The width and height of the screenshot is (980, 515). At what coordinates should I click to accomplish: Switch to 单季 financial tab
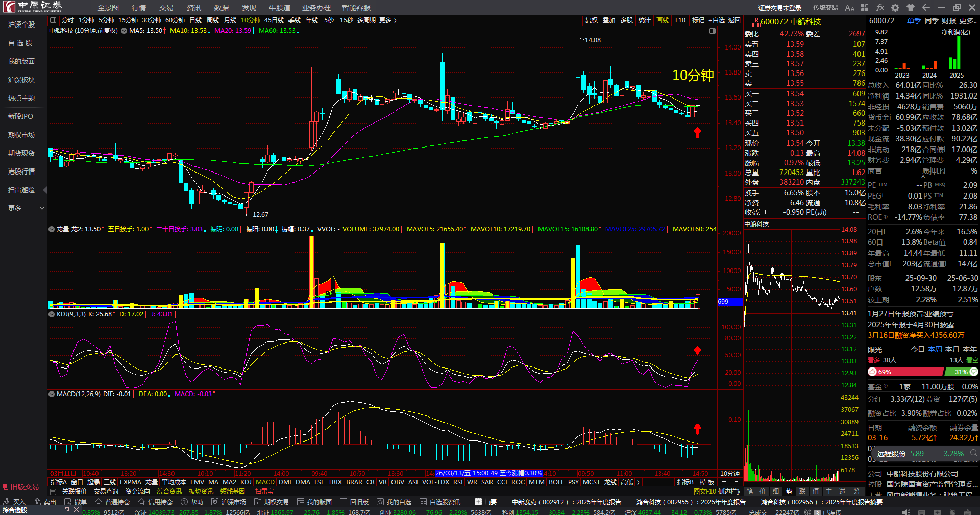(x=914, y=21)
